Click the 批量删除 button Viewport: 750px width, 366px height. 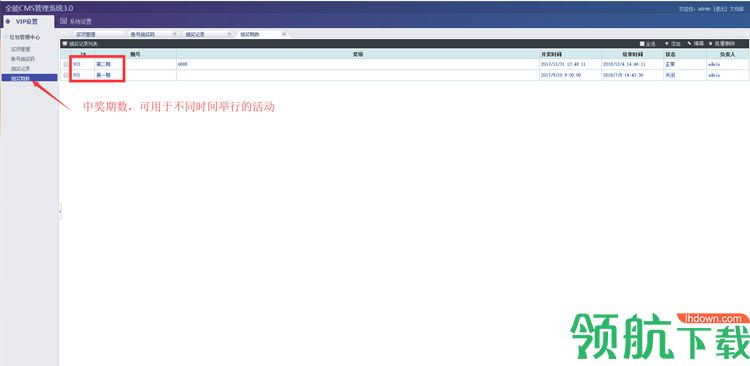pyautogui.click(x=722, y=44)
